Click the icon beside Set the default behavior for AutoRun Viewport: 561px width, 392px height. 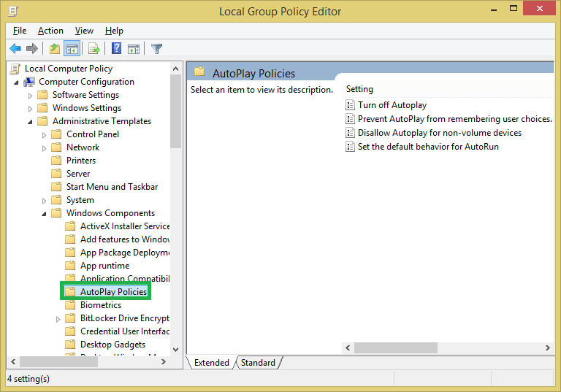[351, 147]
